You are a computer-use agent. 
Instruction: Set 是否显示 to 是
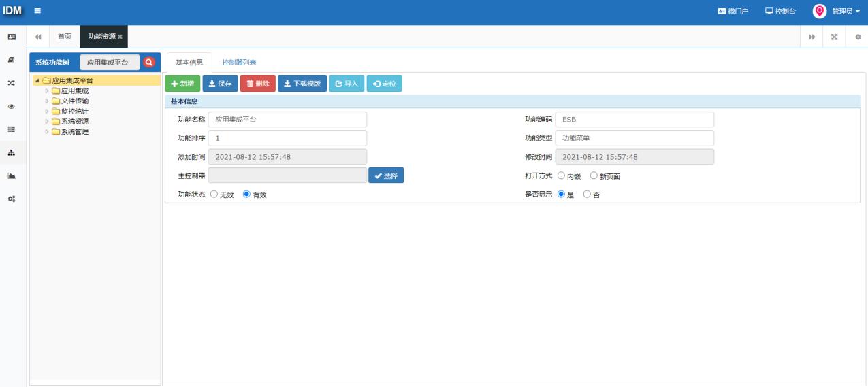[561, 194]
